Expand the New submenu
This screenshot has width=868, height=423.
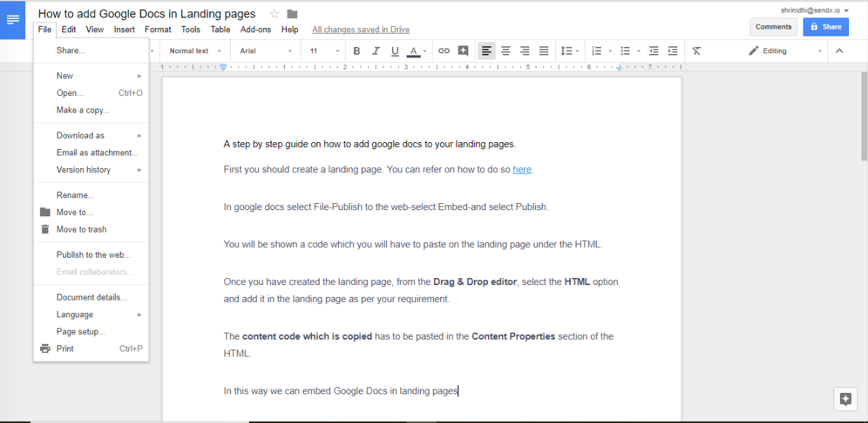91,76
